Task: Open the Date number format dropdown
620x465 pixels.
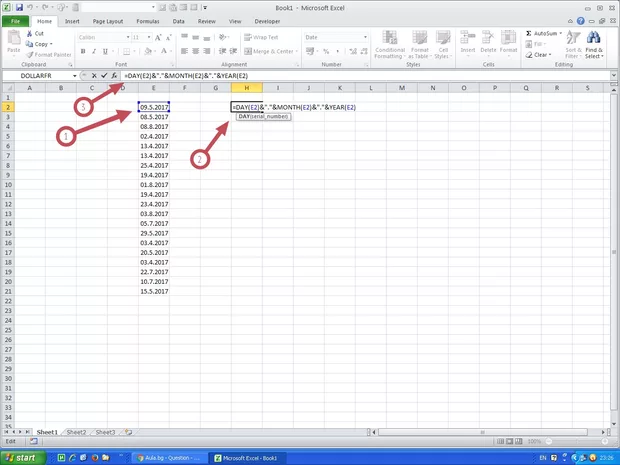Action: [x=365, y=37]
